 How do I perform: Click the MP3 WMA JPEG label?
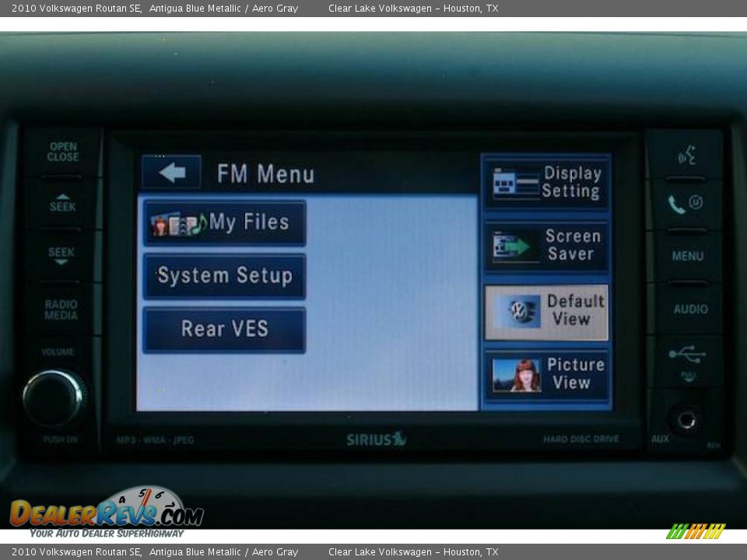click(x=156, y=439)
